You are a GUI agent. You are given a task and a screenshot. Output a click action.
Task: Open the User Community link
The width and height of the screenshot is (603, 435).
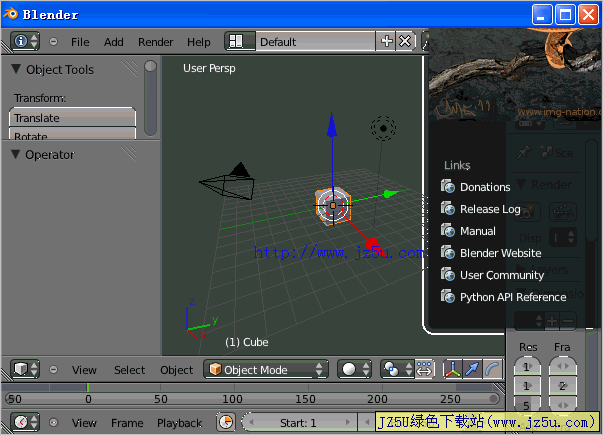pyautogui.click(x=493, y=275)
